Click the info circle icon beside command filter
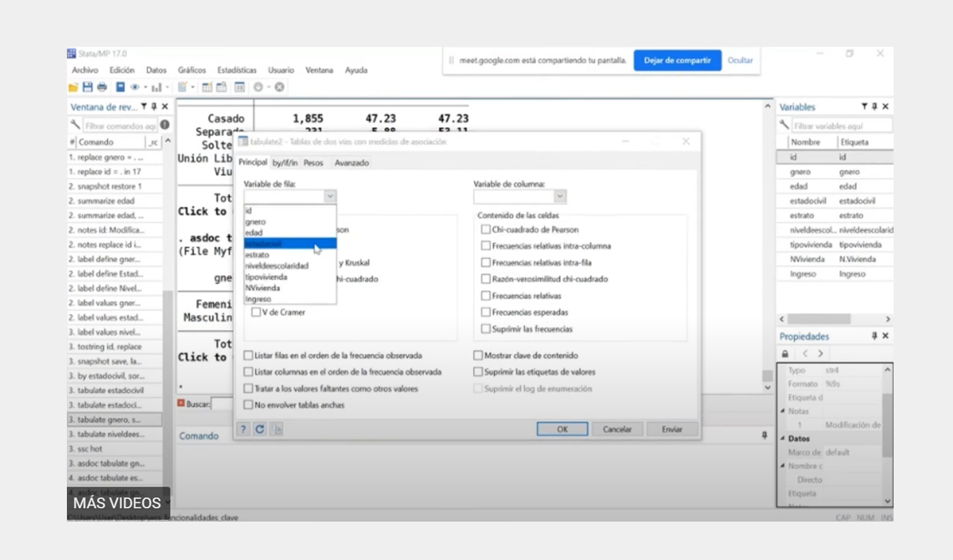This screenshot has height=560, width=953. (165, 125)
